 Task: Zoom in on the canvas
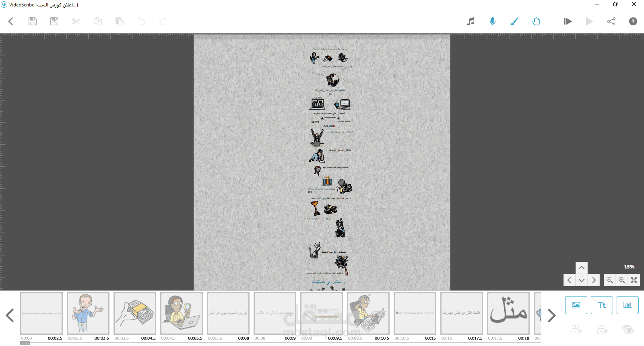[x=622, y=280]
